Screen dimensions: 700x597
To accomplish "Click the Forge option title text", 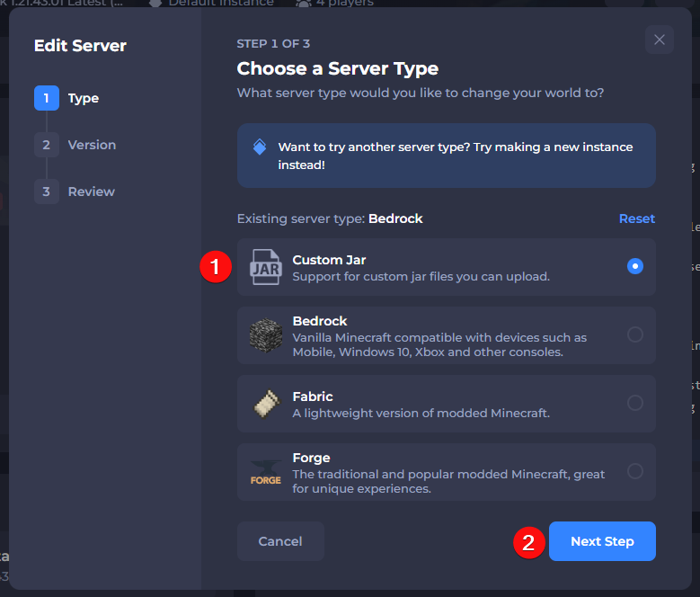I will tap(311, 457).
